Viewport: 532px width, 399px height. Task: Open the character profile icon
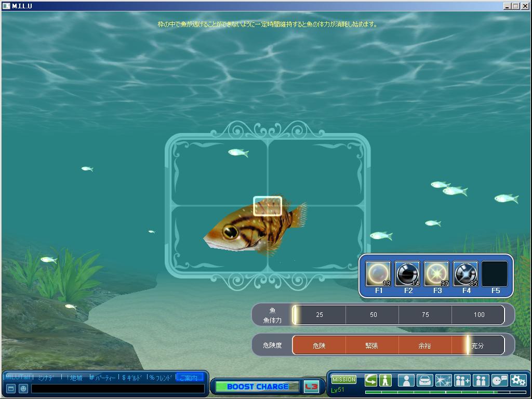click(x=407, y=380)
